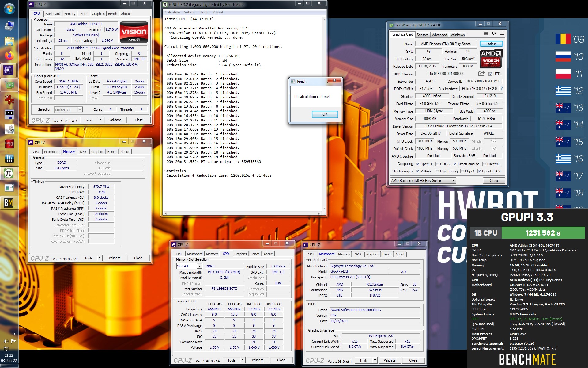588x368 pixels.
Task: Open the Windows Start orb
Action: (x=9, y=9)
